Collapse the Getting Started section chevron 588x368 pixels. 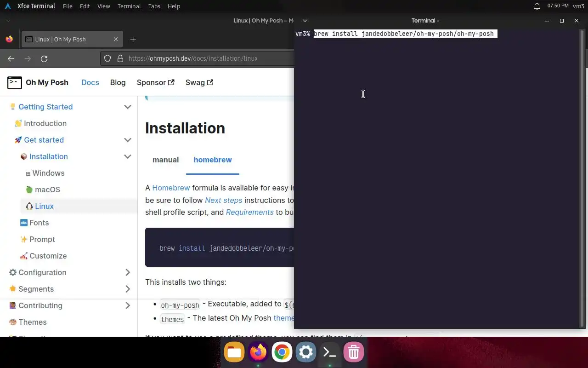(x=128, y=107)
